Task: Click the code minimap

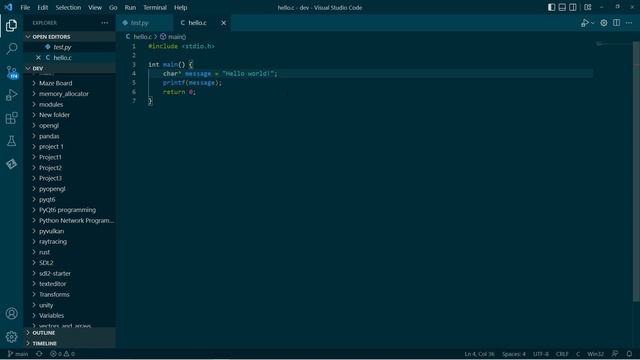Action: (613, 45)
